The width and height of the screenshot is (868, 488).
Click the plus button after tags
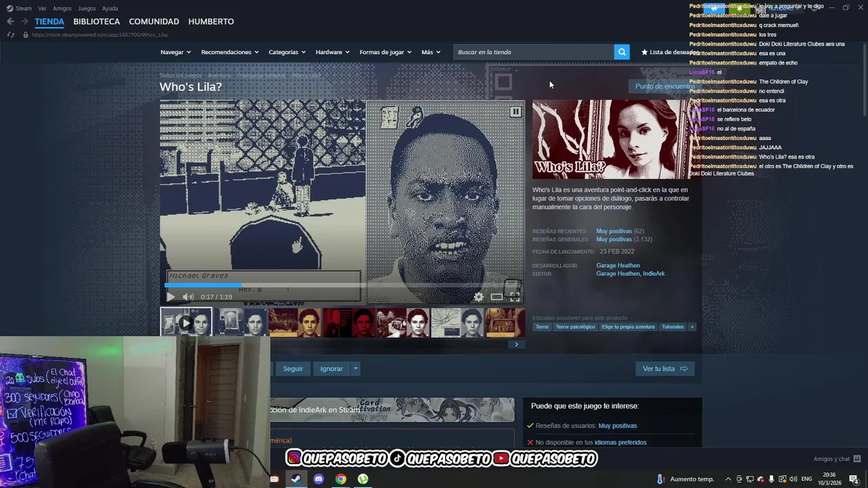tap(692, 327)
